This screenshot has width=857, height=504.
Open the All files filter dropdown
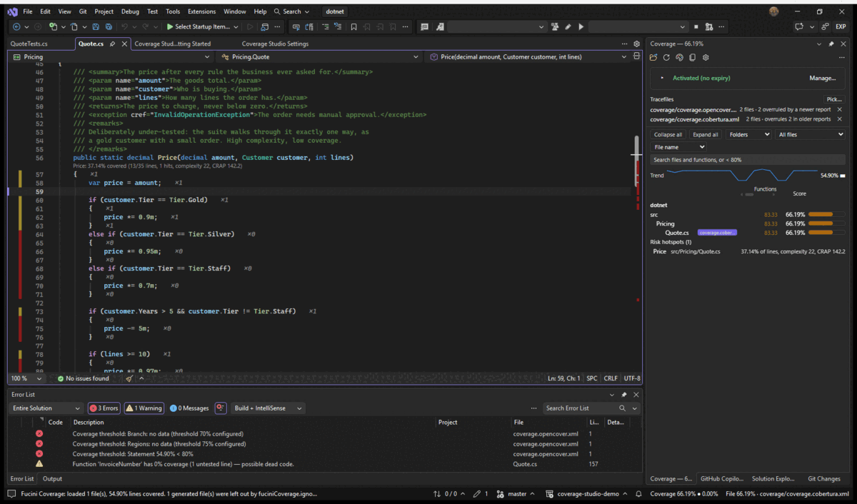tap(811, 134)
